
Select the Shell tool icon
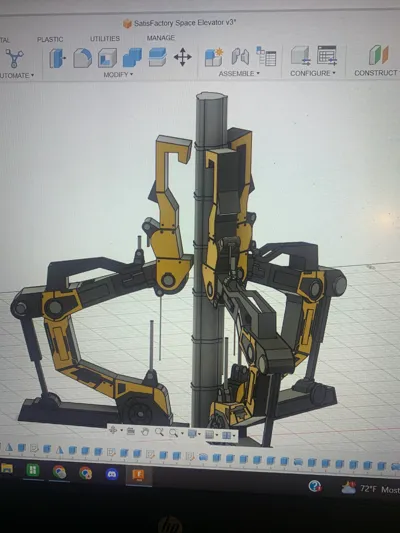tap(107, 58)
